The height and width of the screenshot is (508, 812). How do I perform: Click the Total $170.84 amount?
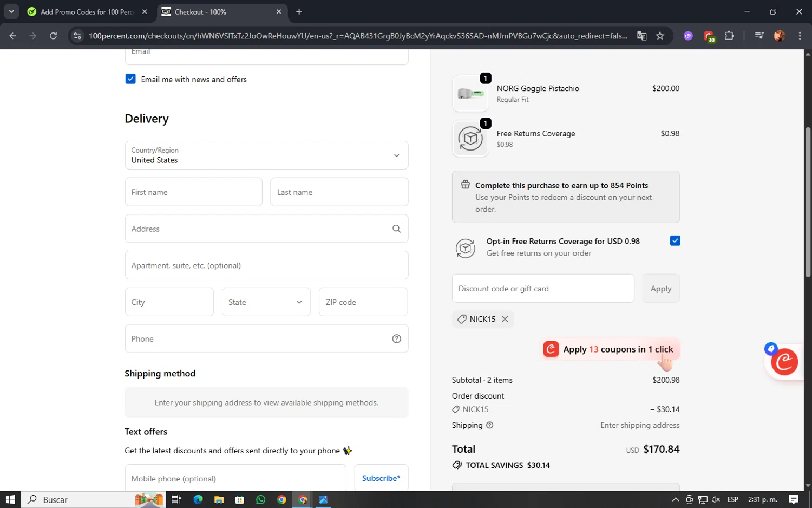[661, 449]
